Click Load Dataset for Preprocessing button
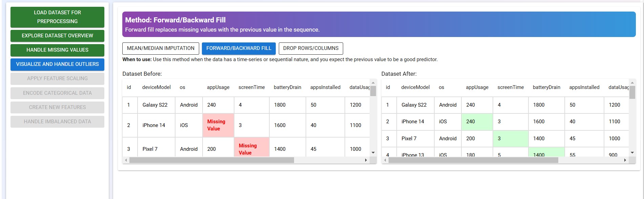The width and height of the screenshot is (644, 199). tap(57, 17)
